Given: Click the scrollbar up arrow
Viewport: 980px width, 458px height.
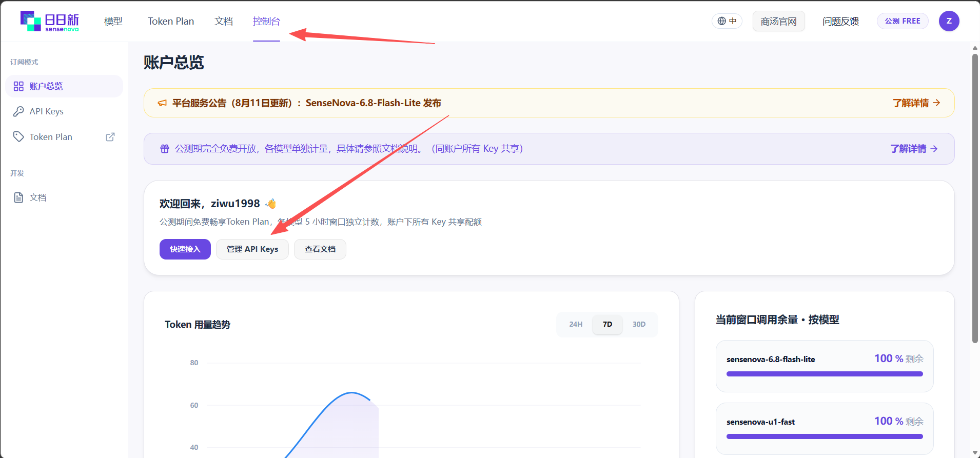Looking at the screenshot, I should [975, 48].
